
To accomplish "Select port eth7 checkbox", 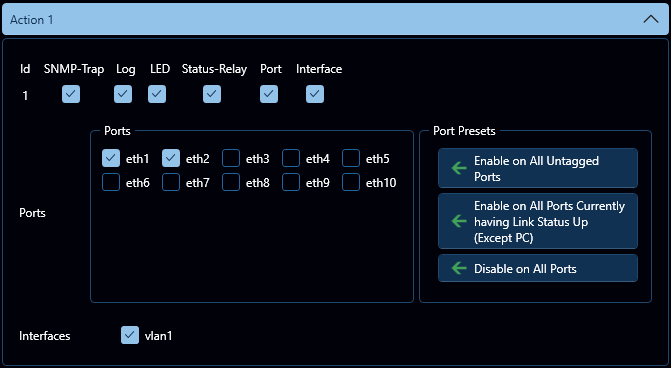I will coord(171,182).
